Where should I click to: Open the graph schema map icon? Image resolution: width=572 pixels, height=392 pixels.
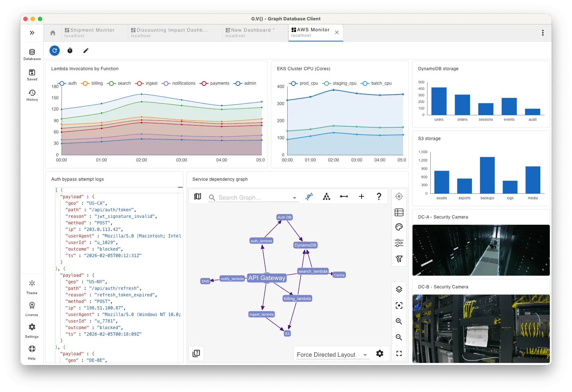pos(198,196)
